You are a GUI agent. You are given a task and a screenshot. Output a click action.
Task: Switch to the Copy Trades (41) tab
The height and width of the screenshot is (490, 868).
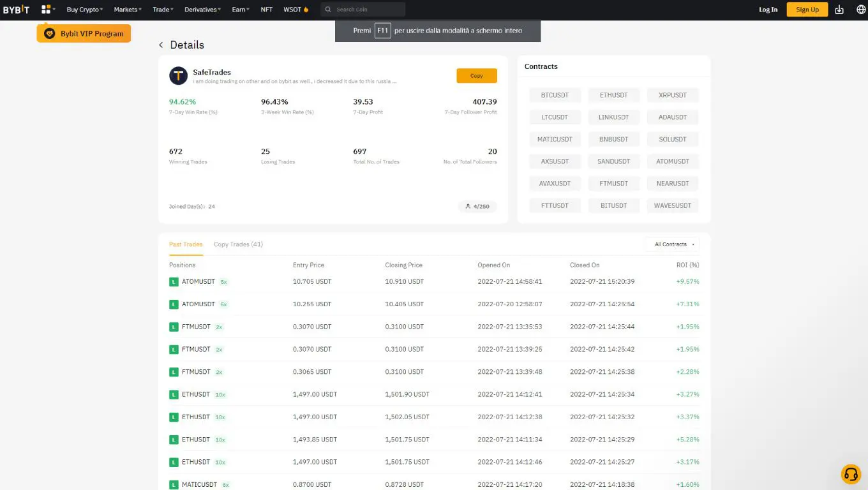point(238,244)
